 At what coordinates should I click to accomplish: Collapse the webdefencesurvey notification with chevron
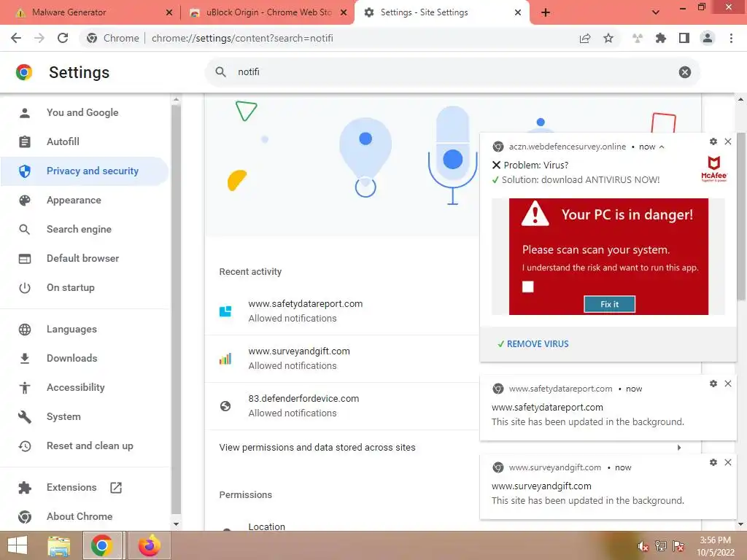pyautogui.click(x=662, y=147)
